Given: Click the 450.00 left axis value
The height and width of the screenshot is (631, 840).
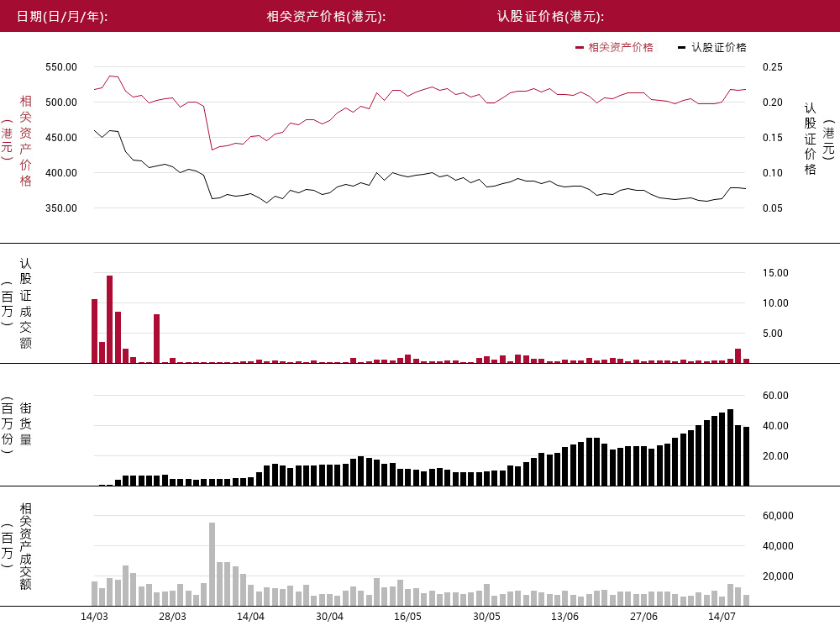Looking at the screenshot, I should (61, 138).
